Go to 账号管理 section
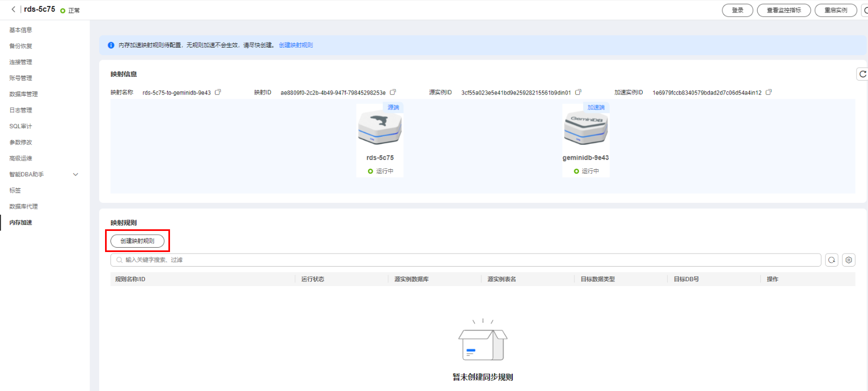The image size is (868, 391). click(x=21, y=78)
